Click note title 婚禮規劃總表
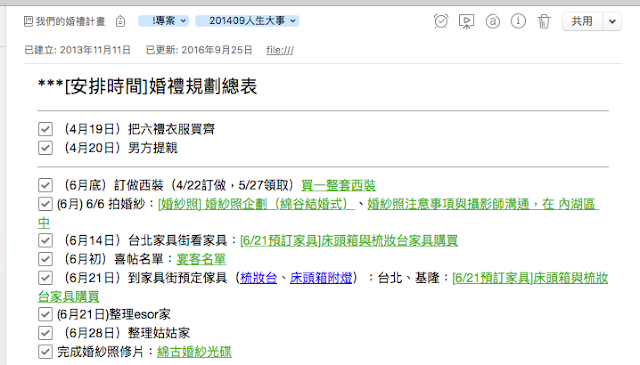The height and width of the screenshot is (365, 640). click(147, 86)
